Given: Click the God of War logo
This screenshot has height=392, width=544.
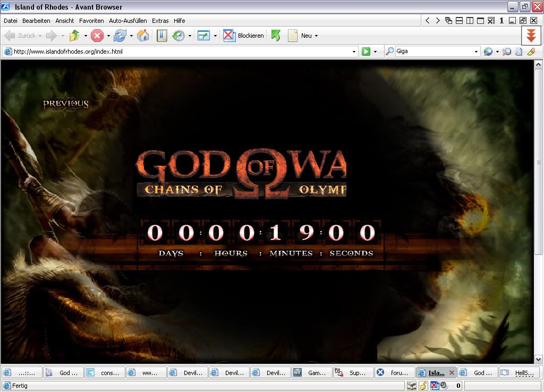Looking at the screenshot, I should click(x=241, y=174).
